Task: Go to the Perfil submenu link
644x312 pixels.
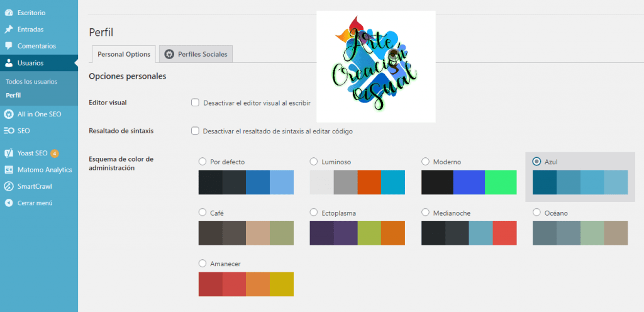Action: click(x=13, y=95)
